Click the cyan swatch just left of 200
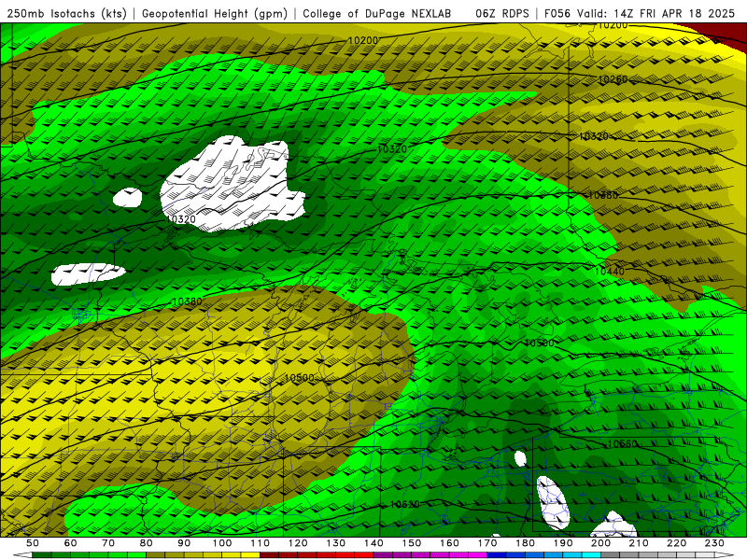 click(x=591, y=555)
